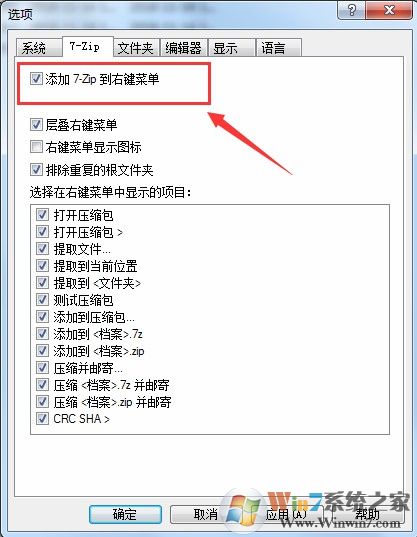The height and width of the screenshot is (537, 417).
Task: Toggle 测试压缩包 checkbox
Action: [x=42, y=300]
